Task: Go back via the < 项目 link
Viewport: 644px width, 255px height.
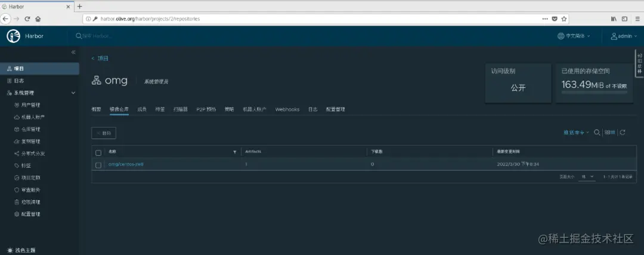Action: click(x=100, y=59)
